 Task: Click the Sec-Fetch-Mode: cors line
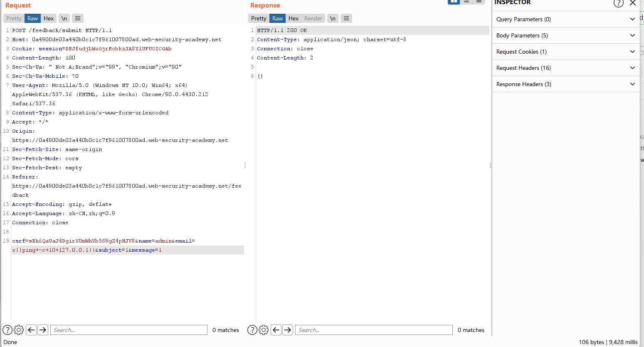tap(45, 159)
